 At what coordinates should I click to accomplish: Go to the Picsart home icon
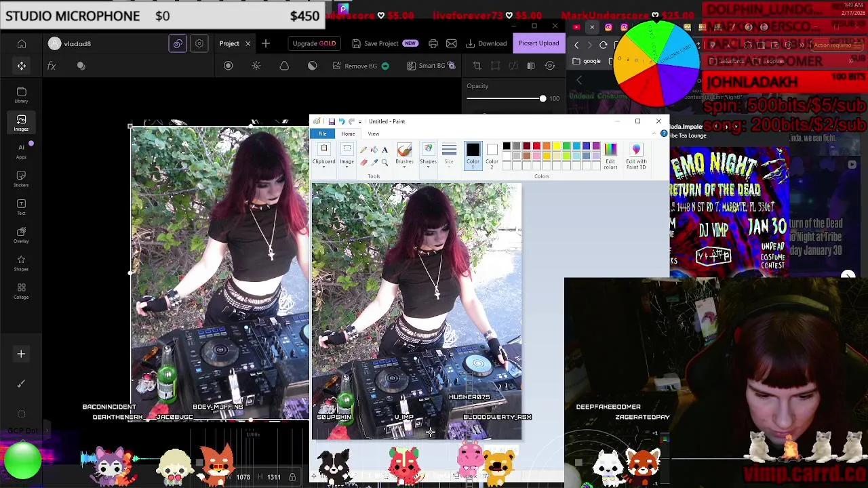22,44
